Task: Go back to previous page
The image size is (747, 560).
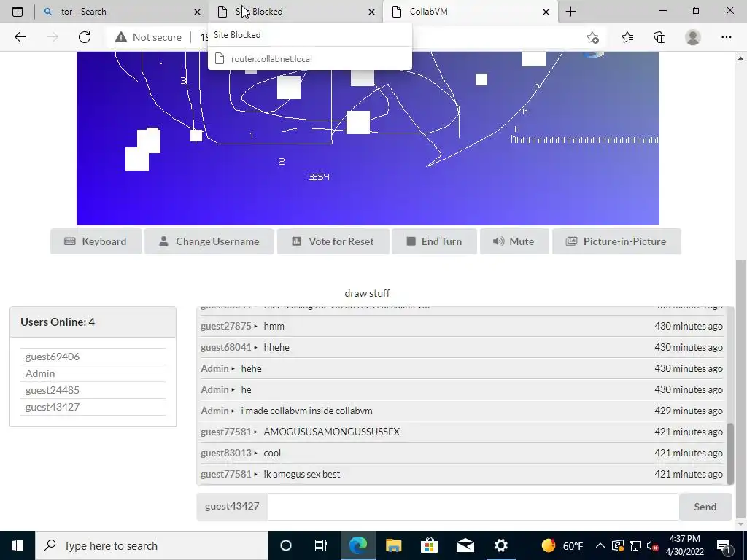Action: [20, 37]
